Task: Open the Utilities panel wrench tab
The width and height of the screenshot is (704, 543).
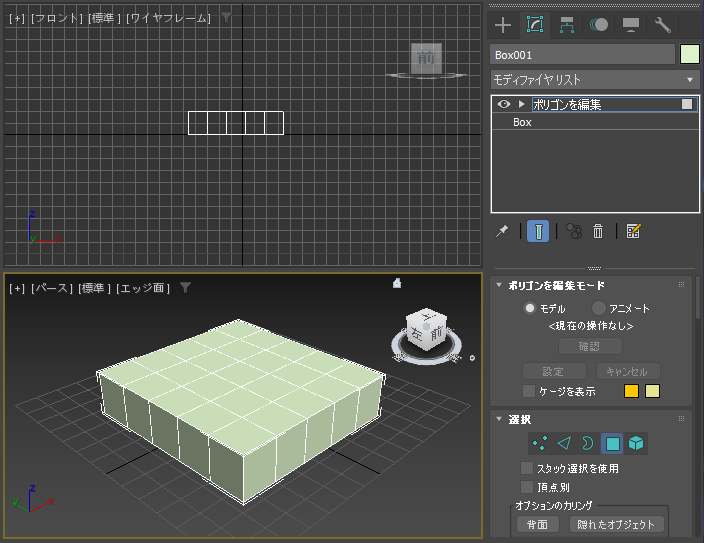Action: (663, 25)
